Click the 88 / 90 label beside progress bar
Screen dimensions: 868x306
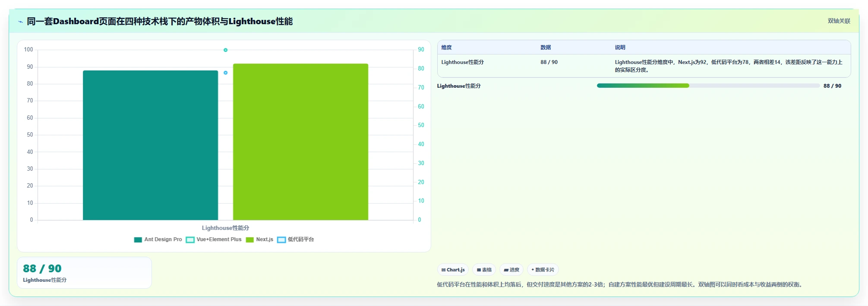(832, 86)
